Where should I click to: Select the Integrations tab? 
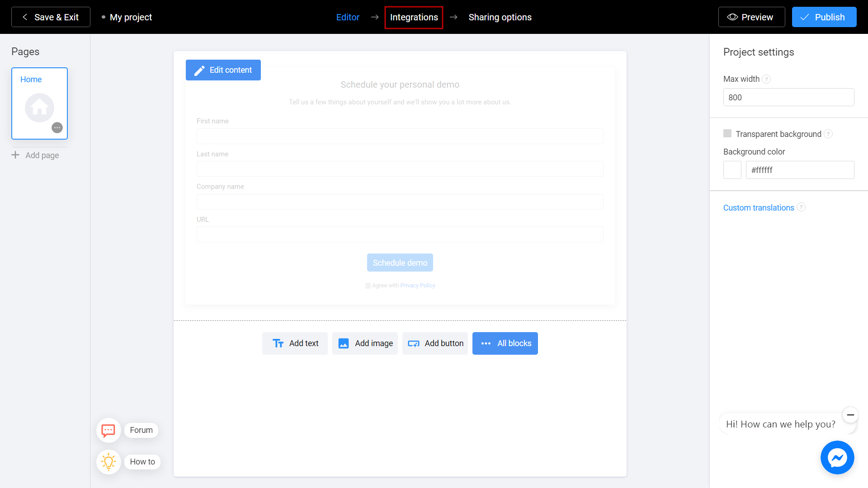pos(414,17)
